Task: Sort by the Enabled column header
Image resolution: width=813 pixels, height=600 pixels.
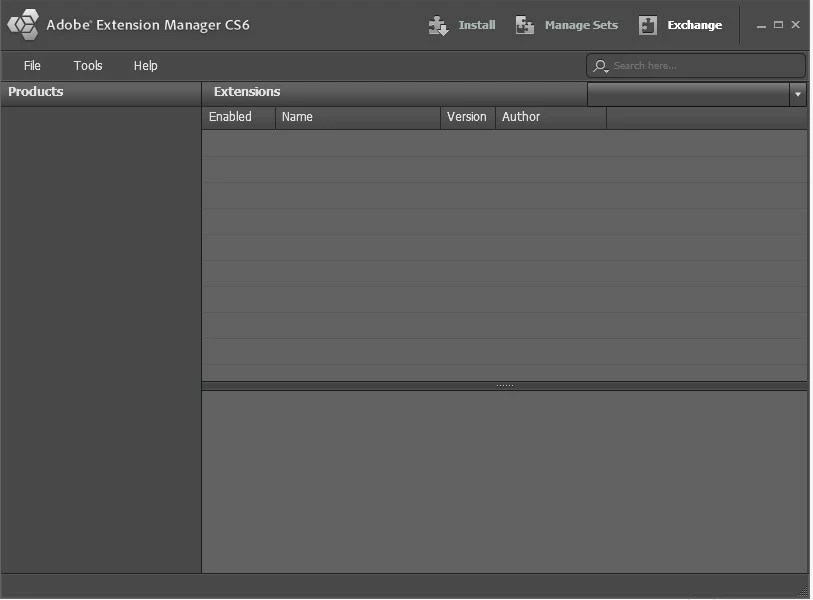Action: pos(239,117)
